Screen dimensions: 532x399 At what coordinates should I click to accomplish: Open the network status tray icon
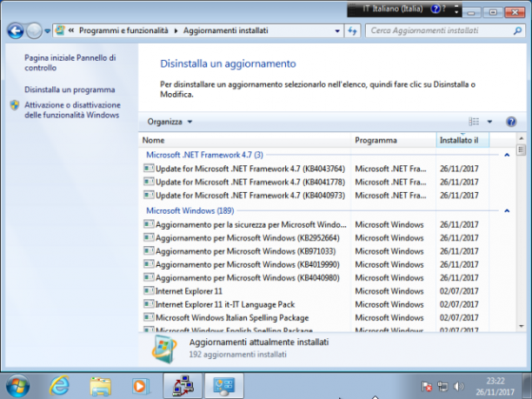[x=442, y=387]
